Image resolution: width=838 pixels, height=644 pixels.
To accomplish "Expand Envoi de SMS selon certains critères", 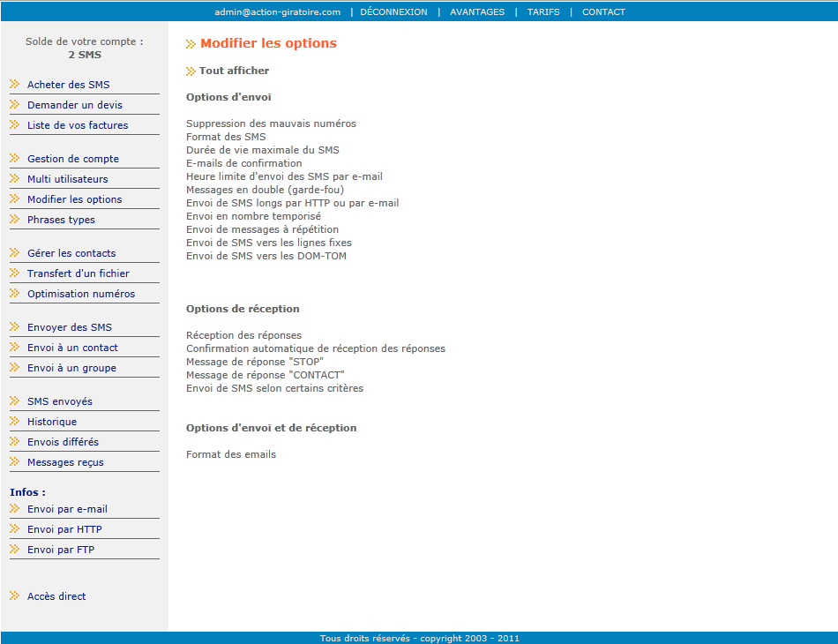I will [274, 388].
